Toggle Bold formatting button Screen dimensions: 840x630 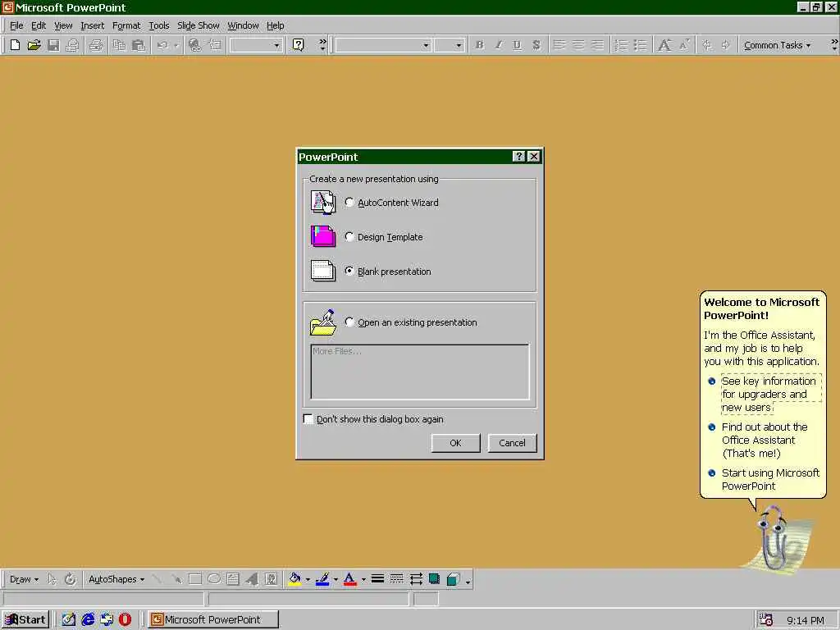point(479,45)
